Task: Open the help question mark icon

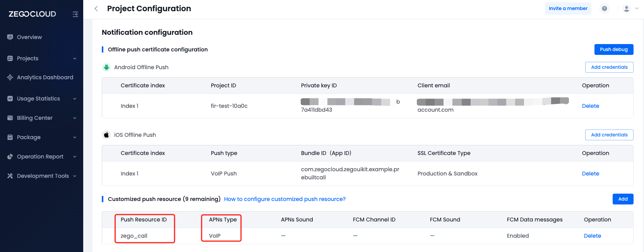Action: [x=604, y=9]
